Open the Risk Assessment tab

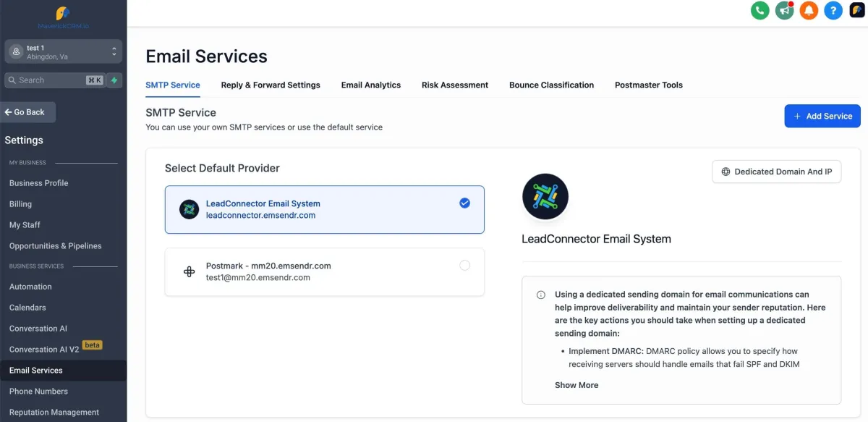click(x=455, y=85)
